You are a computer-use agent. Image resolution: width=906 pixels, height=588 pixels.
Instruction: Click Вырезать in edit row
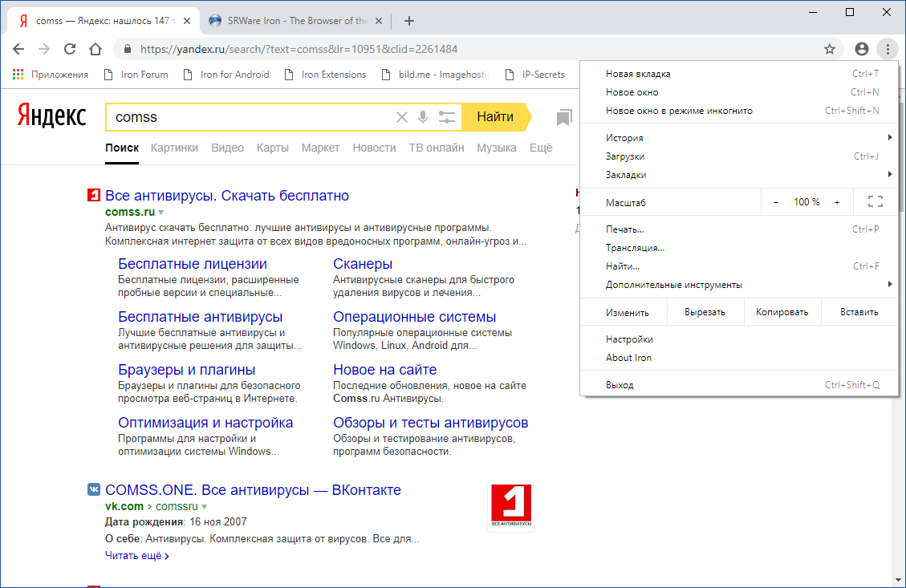(705, 312)
